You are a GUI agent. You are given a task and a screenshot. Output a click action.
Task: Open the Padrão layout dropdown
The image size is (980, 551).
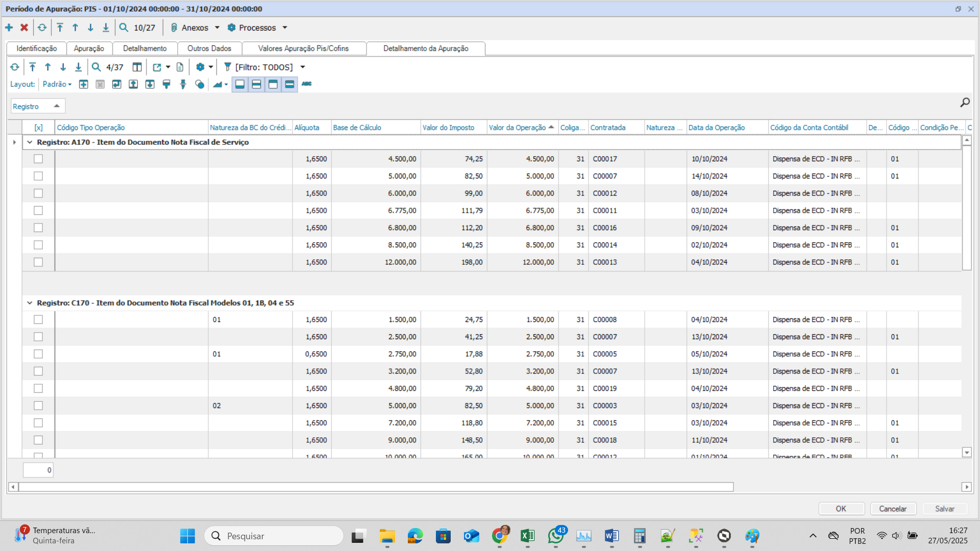[x=57, y=84]
